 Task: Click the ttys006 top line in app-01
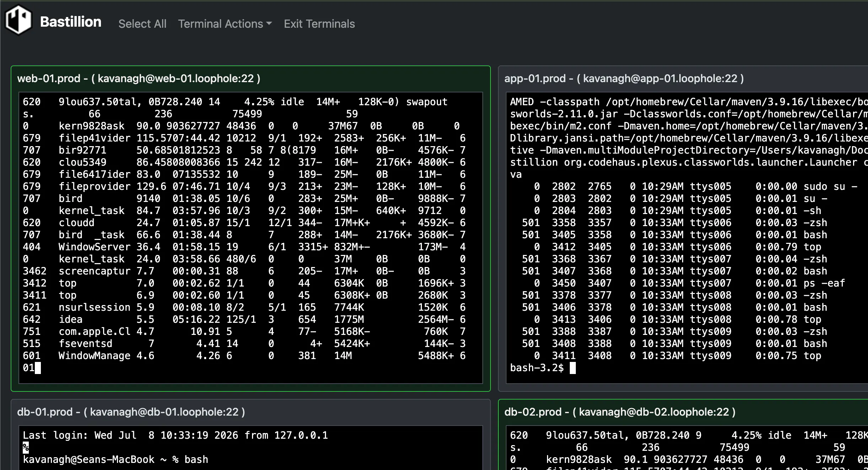pos(677,247)
